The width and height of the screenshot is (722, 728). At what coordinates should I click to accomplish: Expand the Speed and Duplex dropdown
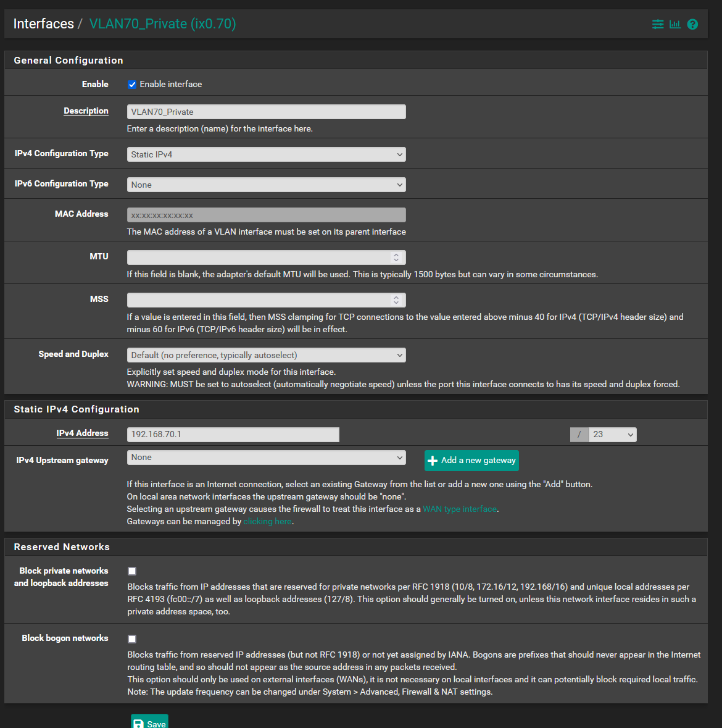coord(267,355)
